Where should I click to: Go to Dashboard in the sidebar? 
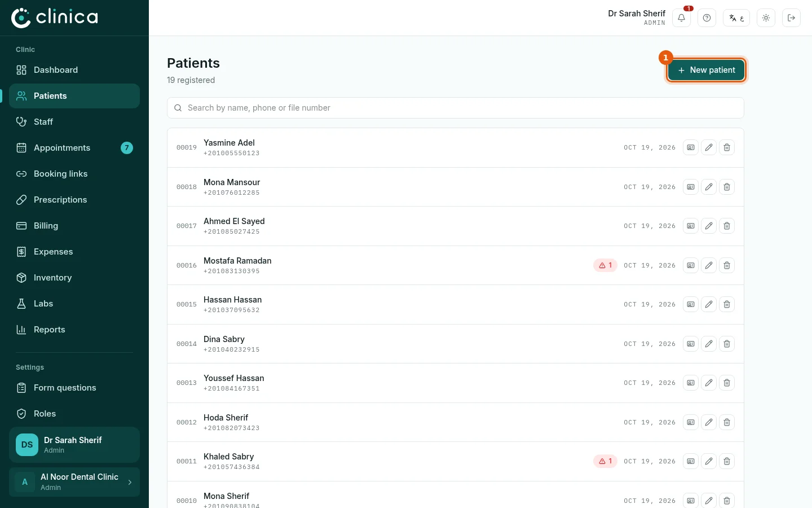coord(74,70)
